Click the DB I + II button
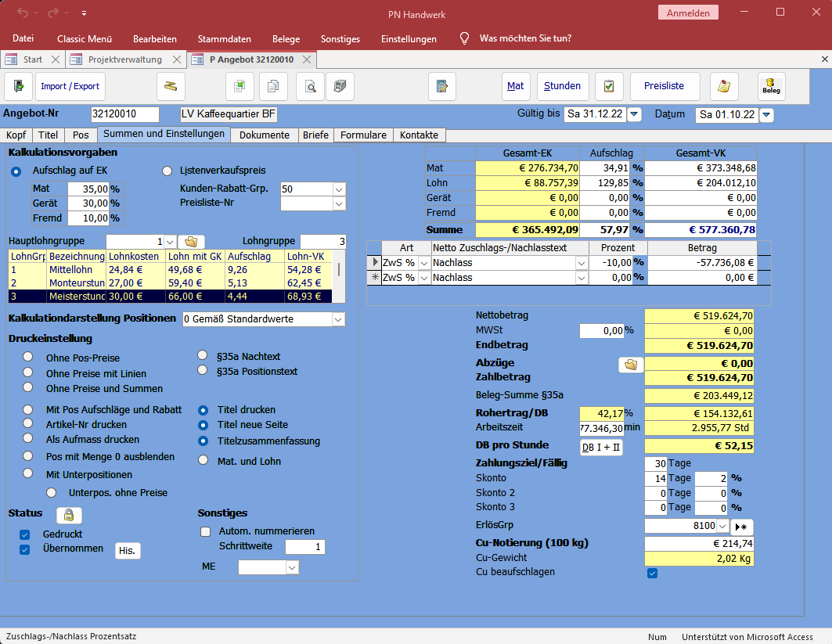Viewport: 832px width, 644px height. tap(601, 448)
